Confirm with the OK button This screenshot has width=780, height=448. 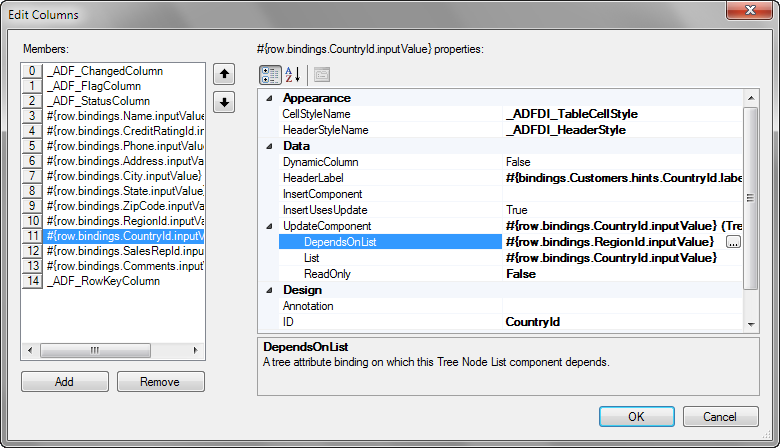[x=637, y=417]
